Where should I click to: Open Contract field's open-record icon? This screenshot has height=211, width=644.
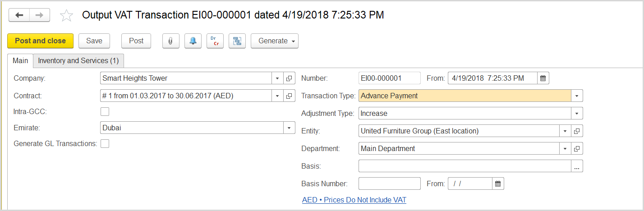289,96
